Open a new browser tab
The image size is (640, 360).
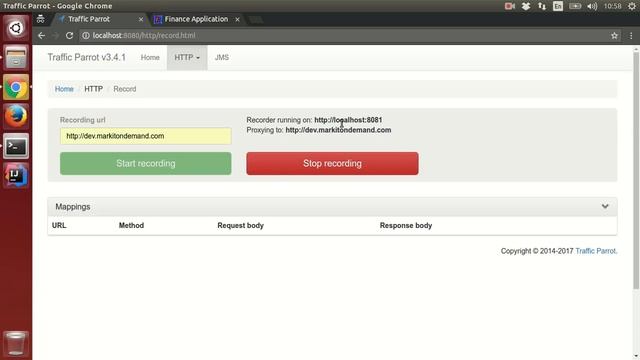tap(256, 20)
